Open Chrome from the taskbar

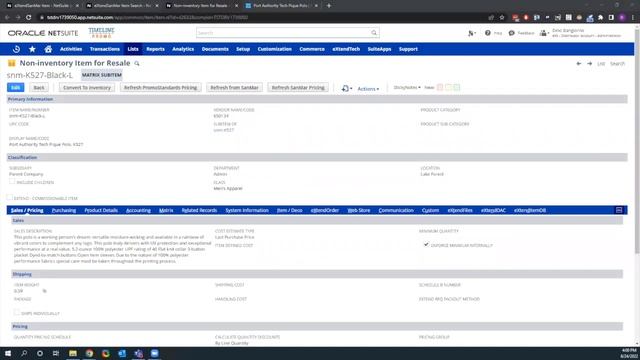click(89, 353)
